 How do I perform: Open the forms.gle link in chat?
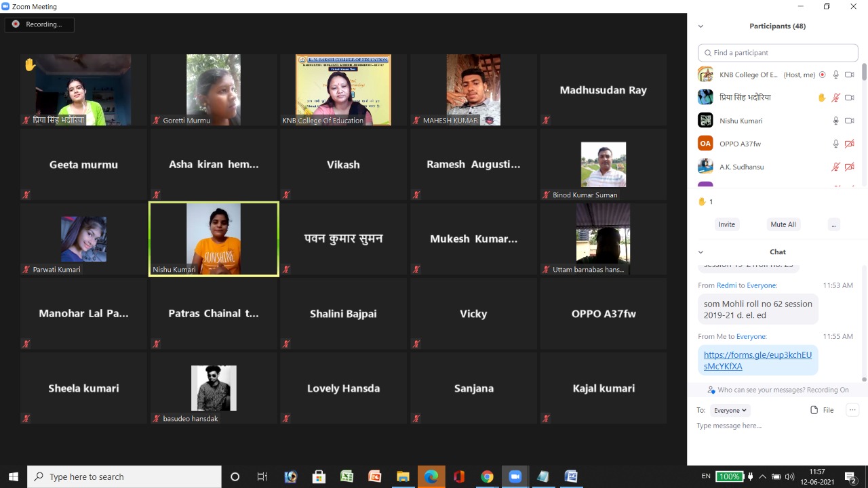pos(757,361)
